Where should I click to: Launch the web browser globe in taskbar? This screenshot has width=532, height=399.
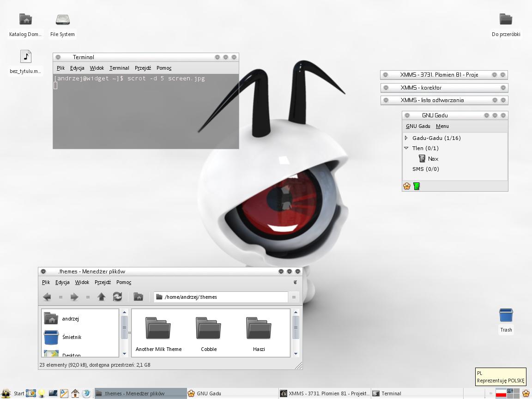point(86,393)
